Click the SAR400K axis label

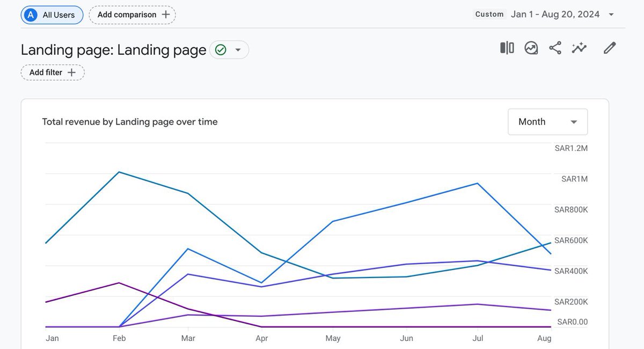point(571,271)
